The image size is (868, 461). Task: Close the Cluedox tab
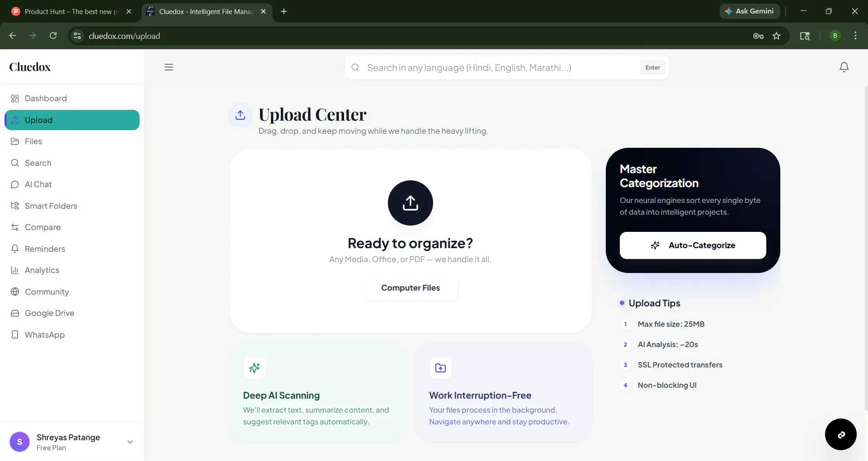(264, 11)
